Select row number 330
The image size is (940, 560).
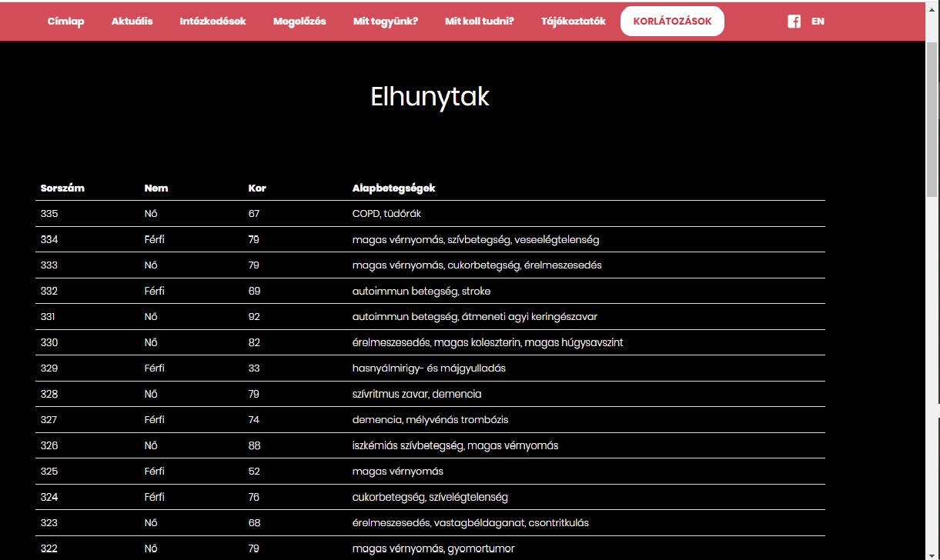[x=49, y=342]
